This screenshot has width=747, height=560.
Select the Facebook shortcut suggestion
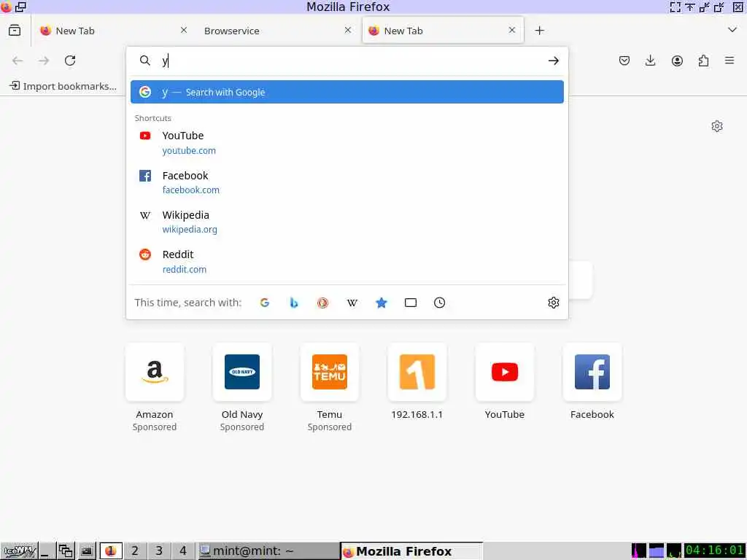347,182
